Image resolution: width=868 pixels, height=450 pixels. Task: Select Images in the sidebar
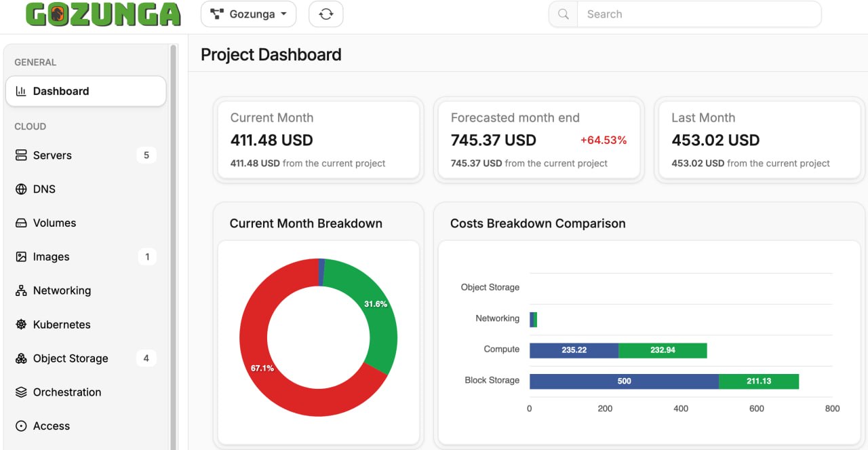[x=85, y=257]
